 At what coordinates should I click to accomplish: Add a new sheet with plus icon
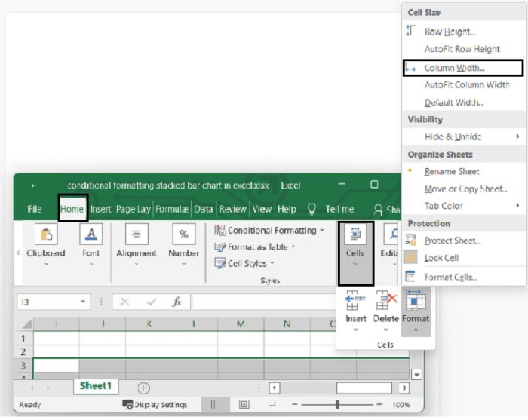pyautogui.click(x=143, y=387)
